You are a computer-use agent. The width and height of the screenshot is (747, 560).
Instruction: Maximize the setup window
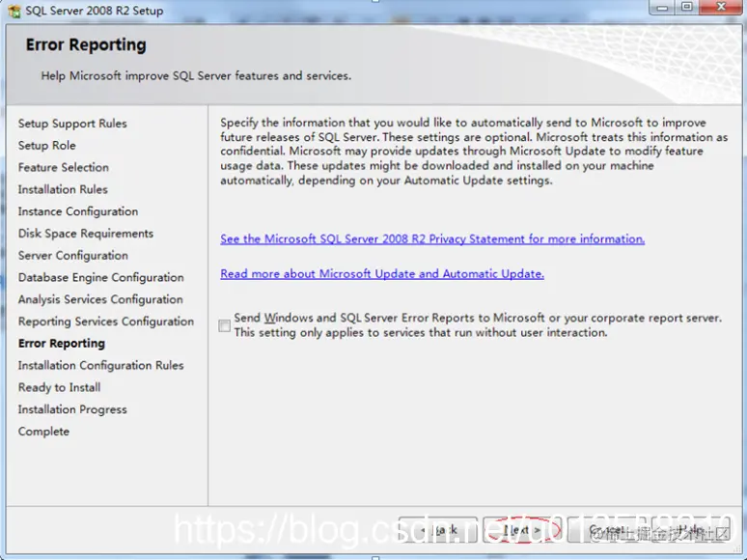(687, 7)
